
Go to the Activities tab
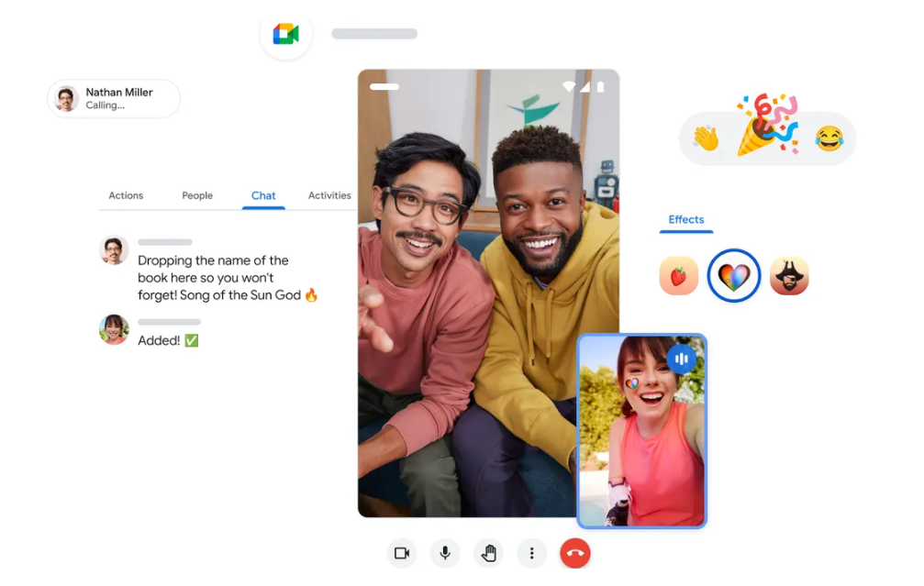pos(329,195)
